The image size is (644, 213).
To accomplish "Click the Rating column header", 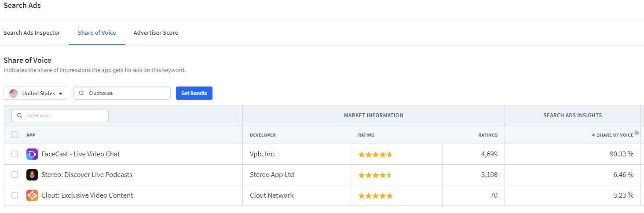I will (x=366, y=135).
